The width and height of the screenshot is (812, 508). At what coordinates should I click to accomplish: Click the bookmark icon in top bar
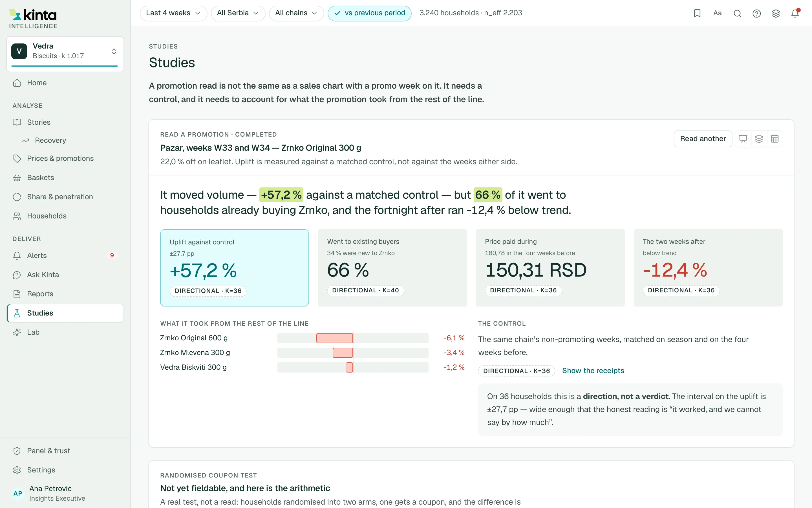tap(697, 13)
